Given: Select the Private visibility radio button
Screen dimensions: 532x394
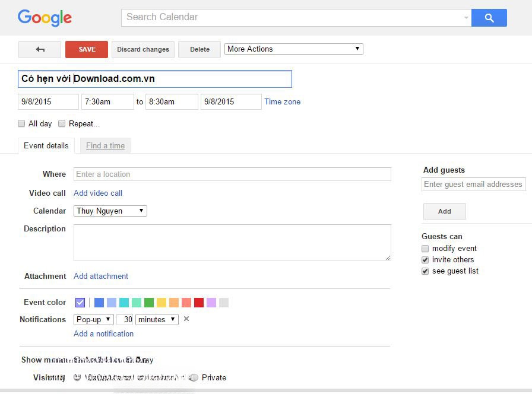Looking at the screenshot, I should pyautogui.click(x=194, y=377).
